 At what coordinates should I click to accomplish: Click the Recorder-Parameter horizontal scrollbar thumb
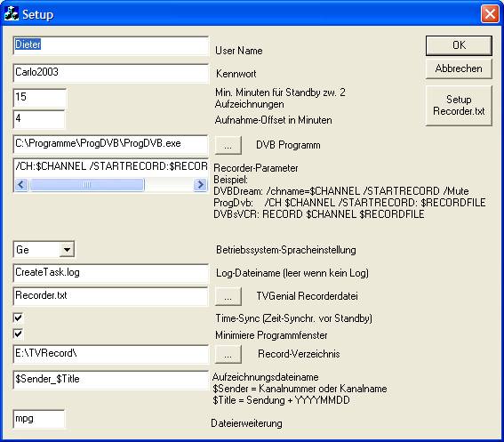coord(87,185)
